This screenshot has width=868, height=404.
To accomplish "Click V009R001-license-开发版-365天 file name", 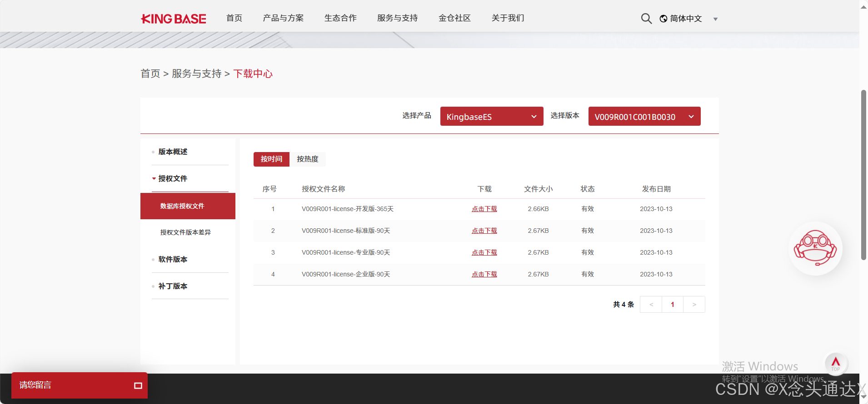I will coord(348,209).
